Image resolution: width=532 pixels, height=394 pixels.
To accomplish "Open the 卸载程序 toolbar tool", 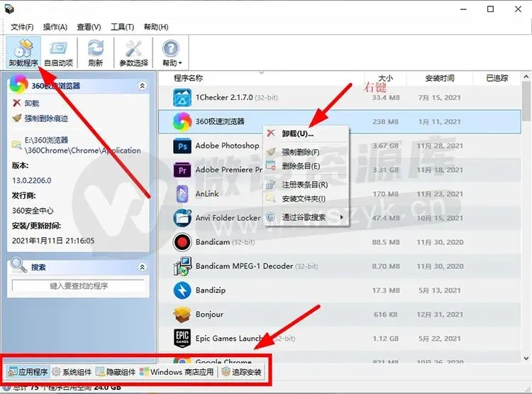I will click(x=23, y=53).
